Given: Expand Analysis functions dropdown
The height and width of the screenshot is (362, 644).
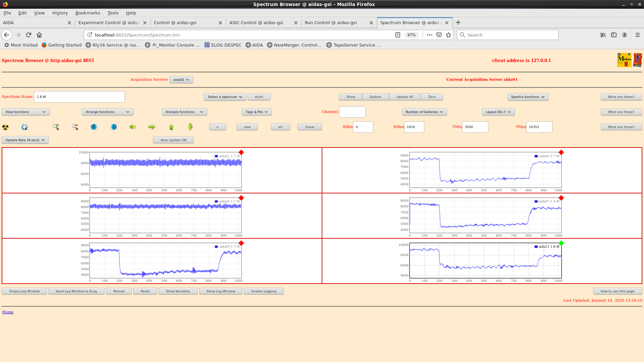Looking at the screenshot, I should pyautogui.click(x=184, y=112).
